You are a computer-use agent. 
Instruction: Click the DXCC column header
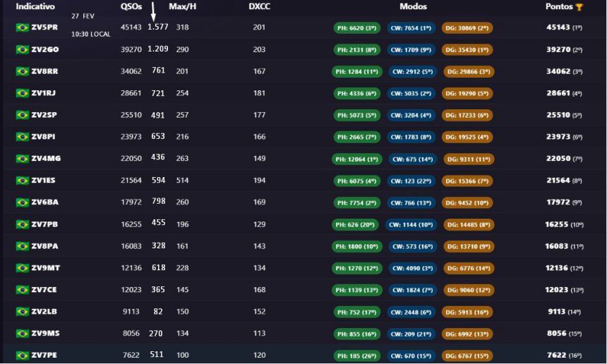[x=259, y=6]
